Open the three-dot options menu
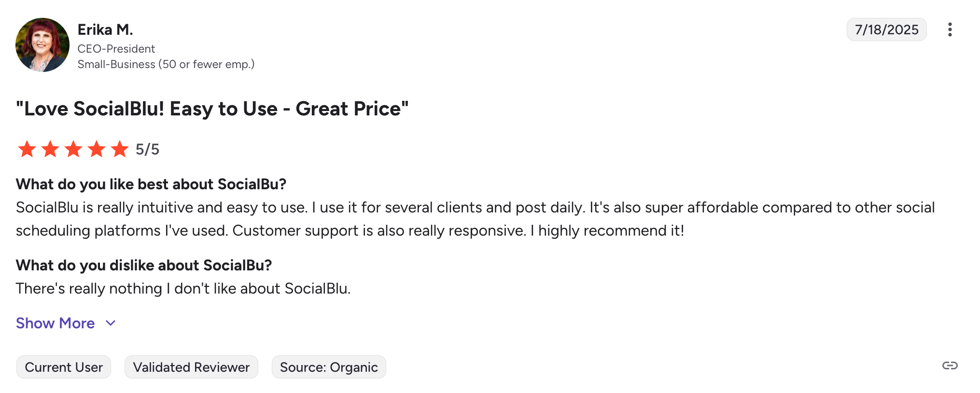 [x=950, y=30]
